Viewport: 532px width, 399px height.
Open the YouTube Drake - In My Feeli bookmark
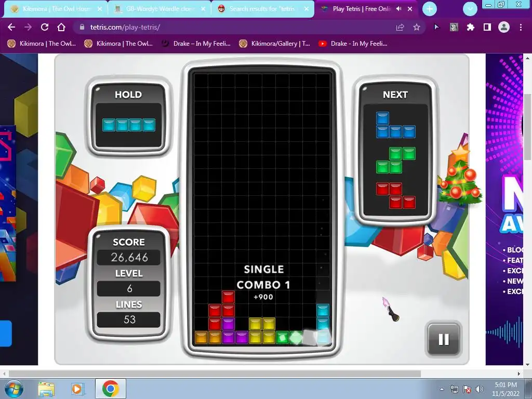[353, 44]
